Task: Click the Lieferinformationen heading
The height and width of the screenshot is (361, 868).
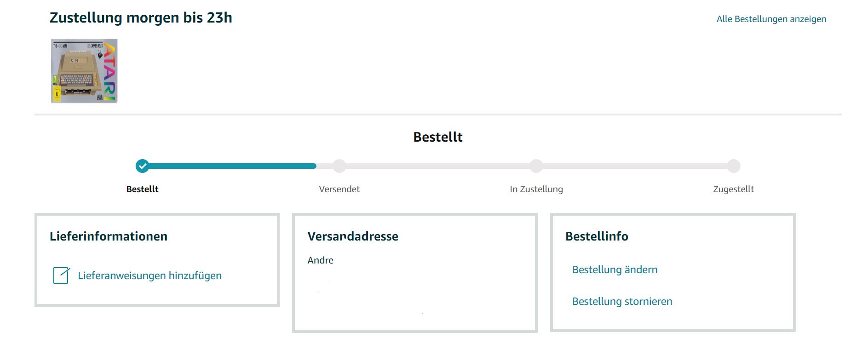Action: 109,236
